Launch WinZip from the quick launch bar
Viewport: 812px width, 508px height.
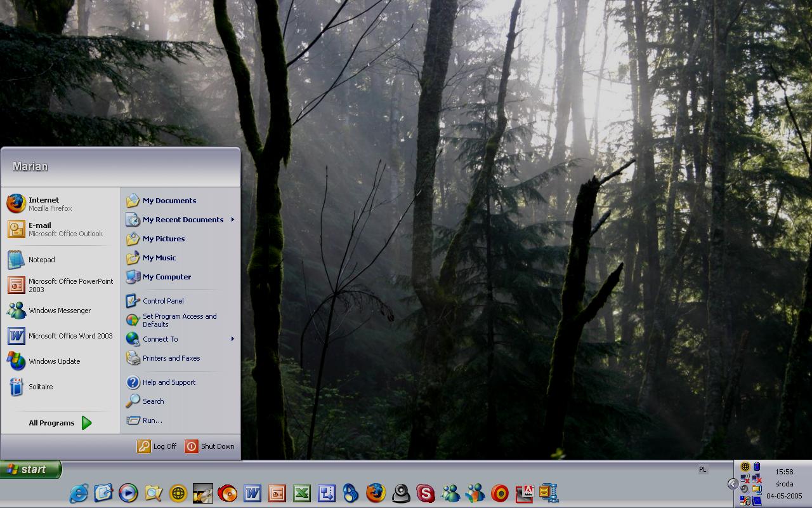point(549,493)
